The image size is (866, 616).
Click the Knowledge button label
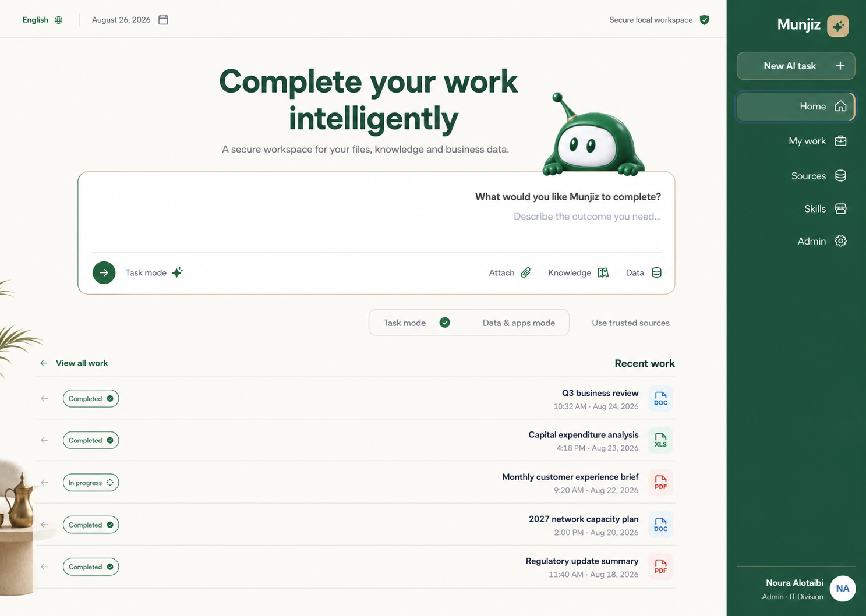tap(570, 272)
